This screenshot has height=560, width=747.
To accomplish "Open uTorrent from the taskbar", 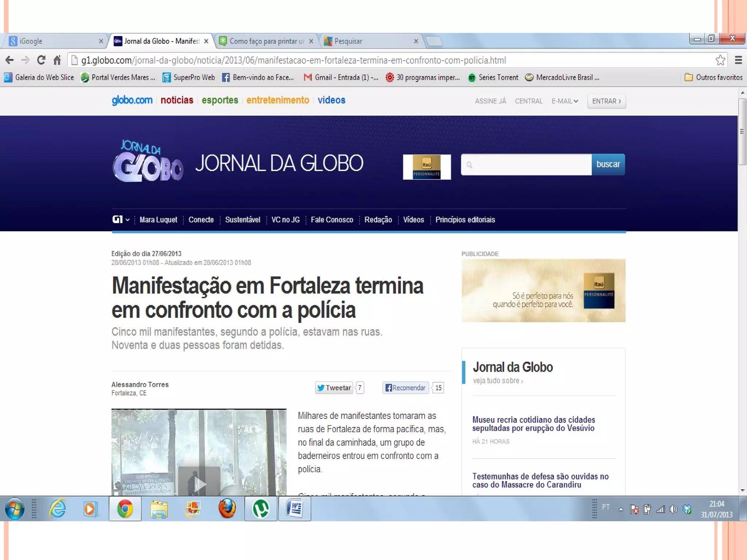I will pyautogui.click(x=261, y=509).
